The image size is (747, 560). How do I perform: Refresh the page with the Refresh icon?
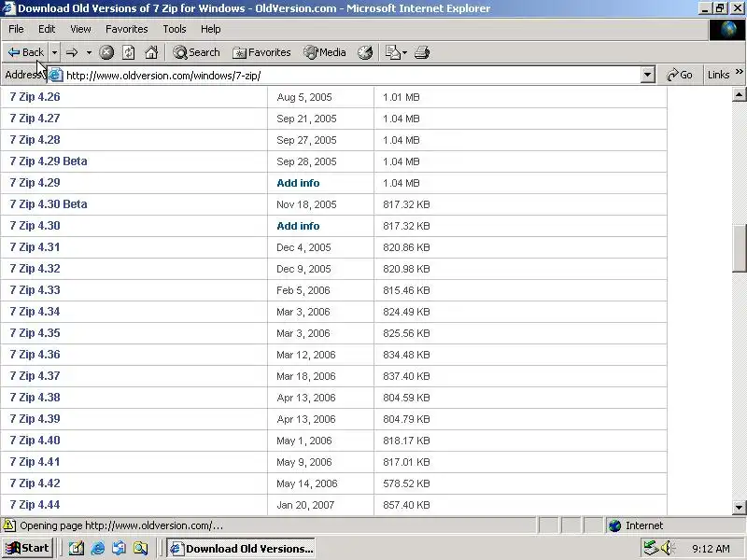tap(129, 52)
